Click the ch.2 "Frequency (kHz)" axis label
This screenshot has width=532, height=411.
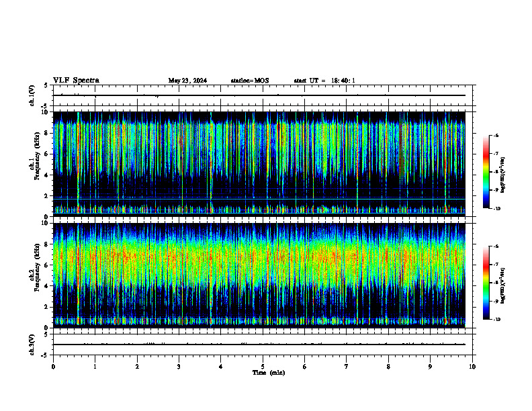tap(37, 267)
